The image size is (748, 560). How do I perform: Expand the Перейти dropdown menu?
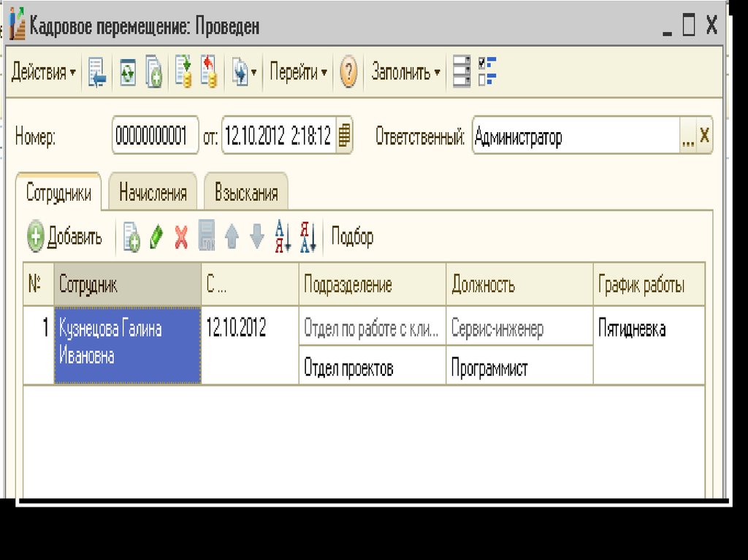(298, 73)
